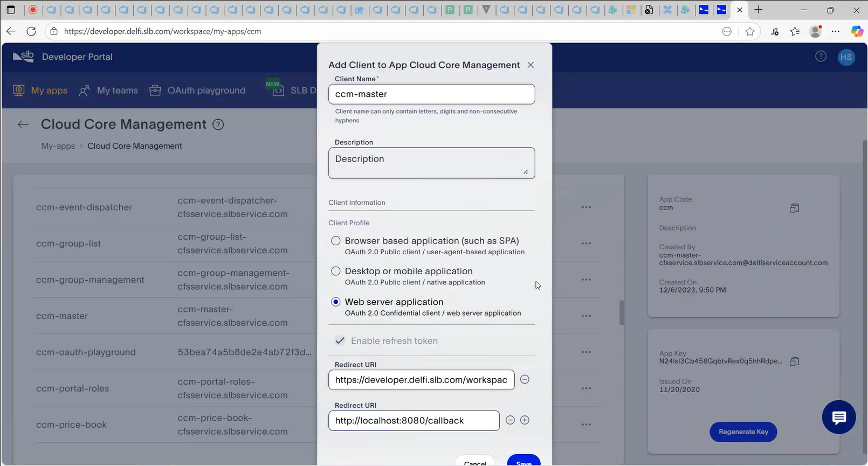868x466 pixels.
Task: Close the active browser tab
Action: coord(740,10)
